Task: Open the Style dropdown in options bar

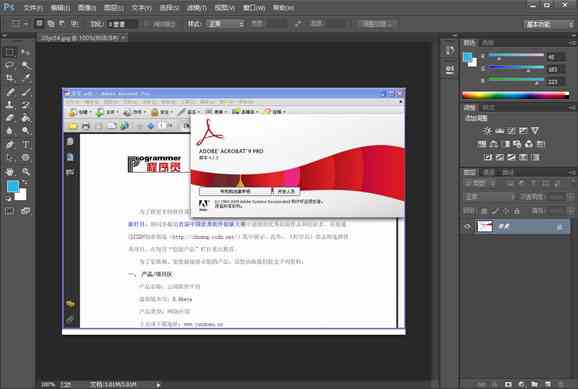Action: [226, 24]
